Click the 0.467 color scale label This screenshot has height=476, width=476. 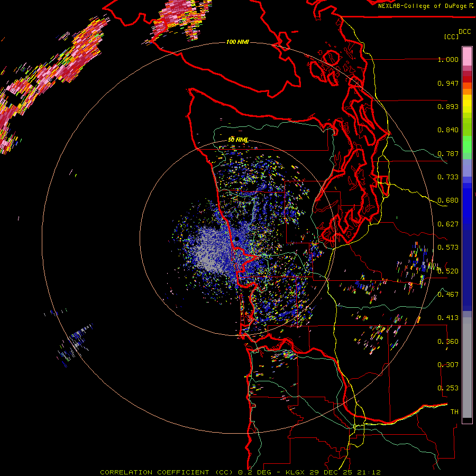pos(448,294)
